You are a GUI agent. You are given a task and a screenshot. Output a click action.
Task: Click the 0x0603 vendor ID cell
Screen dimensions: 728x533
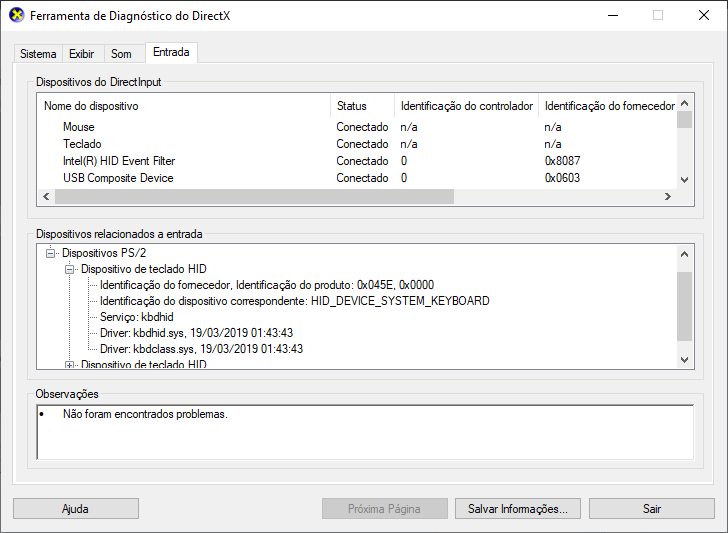[562, 178]
